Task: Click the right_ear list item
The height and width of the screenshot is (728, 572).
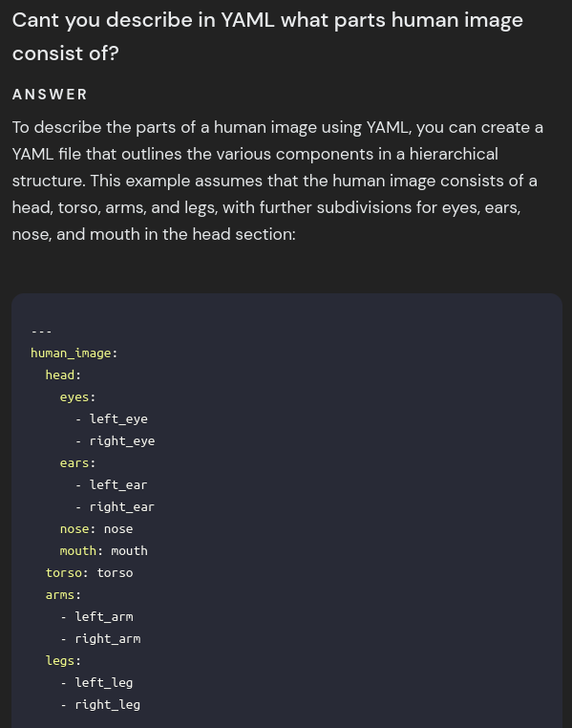Action: (115, 507)
